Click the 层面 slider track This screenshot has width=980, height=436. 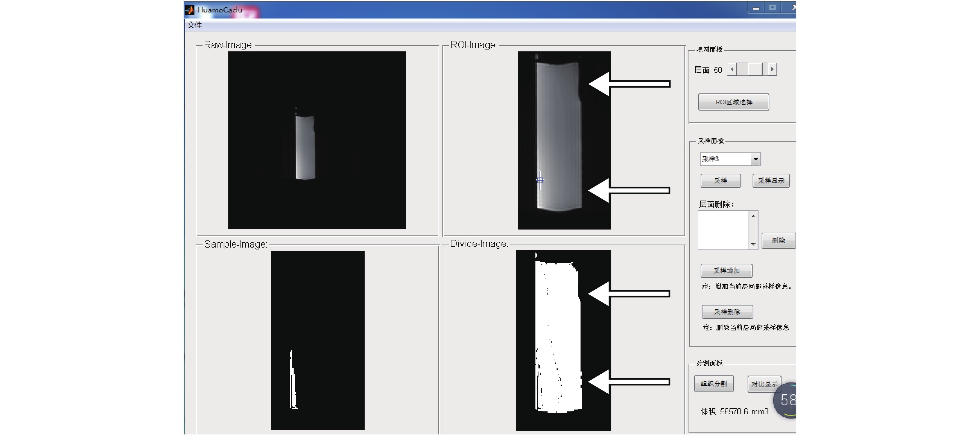755,69
